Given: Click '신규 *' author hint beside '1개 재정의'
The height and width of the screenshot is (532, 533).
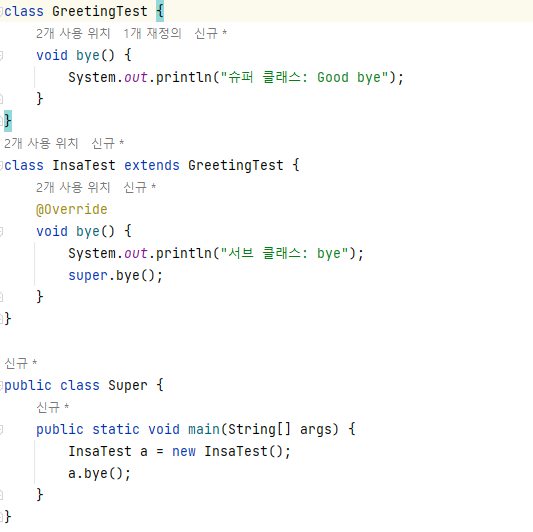Looking at the screenshot, I should click(210, 33).
